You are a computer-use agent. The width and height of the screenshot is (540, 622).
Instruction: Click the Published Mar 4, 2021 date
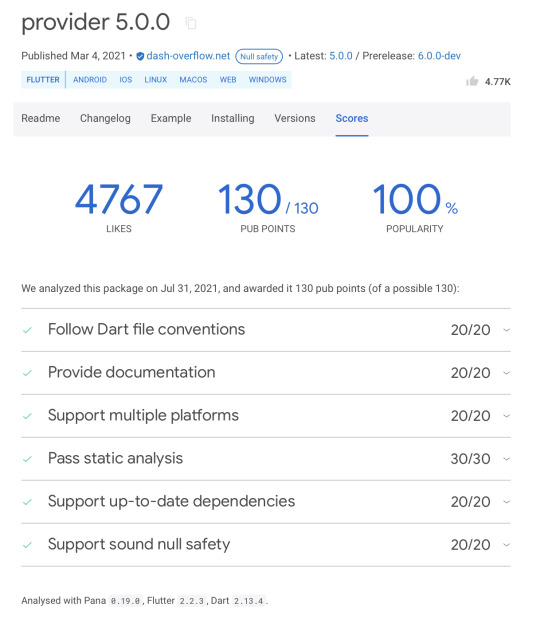tap(73, 56)
